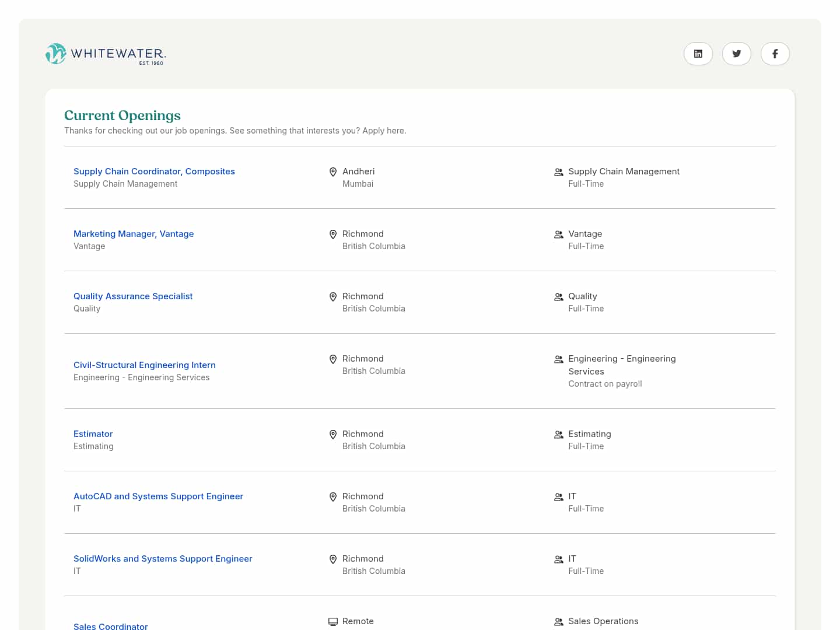Click the location pin beside Andheri
The image size is (840, 630).
(333, 172)
